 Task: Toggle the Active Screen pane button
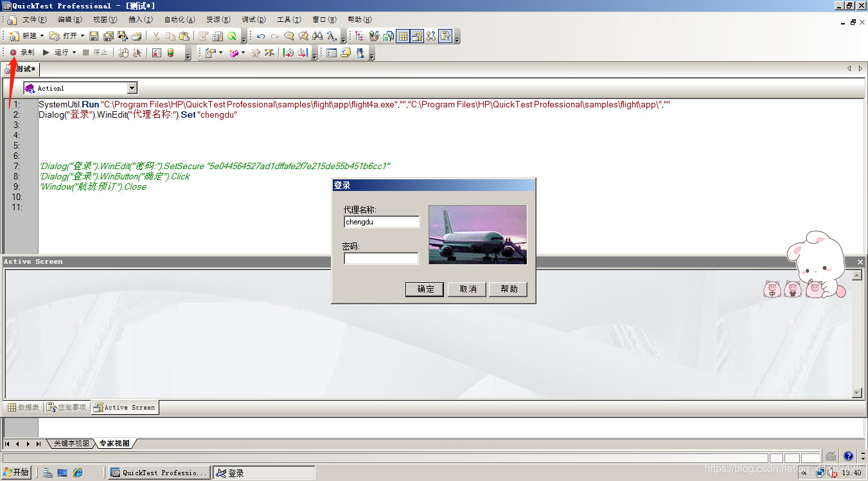[x=417, y=36]
